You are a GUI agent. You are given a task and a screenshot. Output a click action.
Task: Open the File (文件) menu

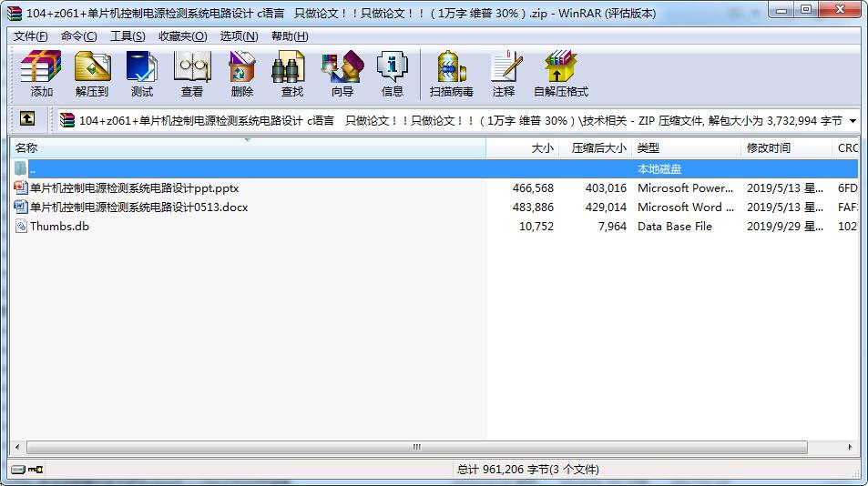(x=30, y=35)
